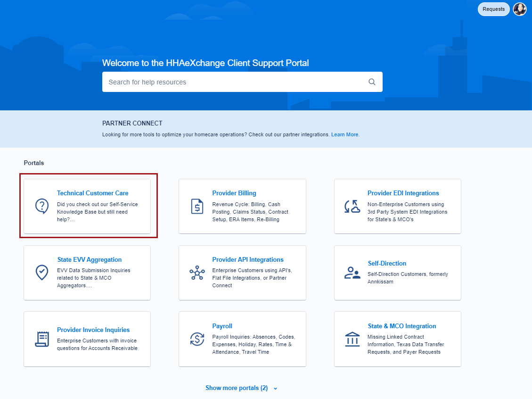Open Payroll portal link
Image resolution: width=532 pixels, height=399 pixels.
point(222,326)
